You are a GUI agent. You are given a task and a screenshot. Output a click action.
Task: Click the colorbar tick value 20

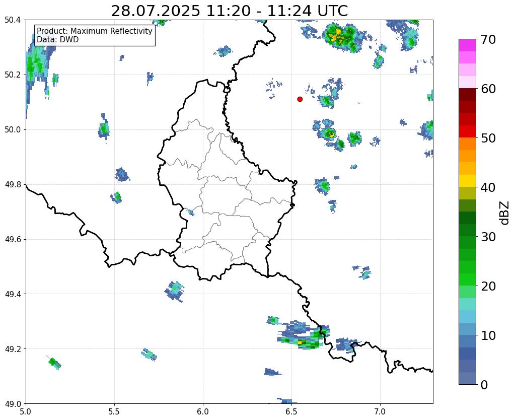[488, 286]
